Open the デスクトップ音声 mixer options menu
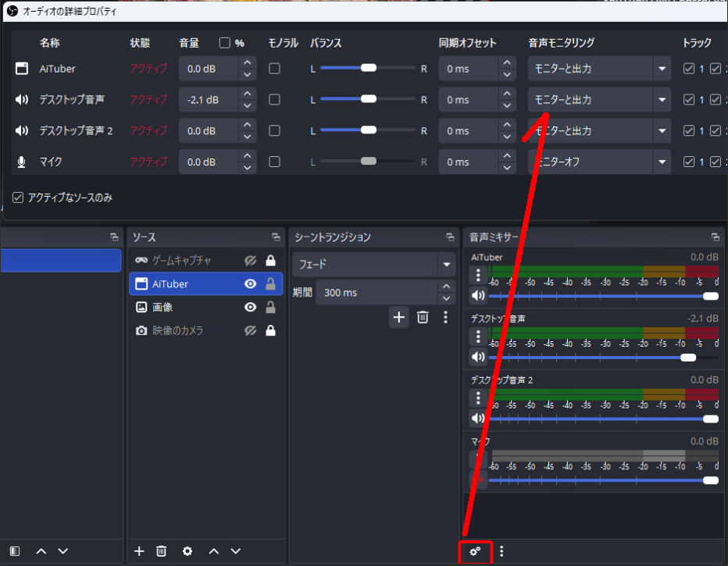728x566 pixels. point(478,336)
